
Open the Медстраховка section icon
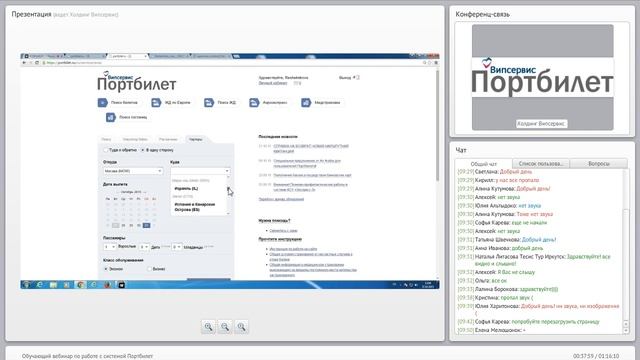(x=306, y=102)
